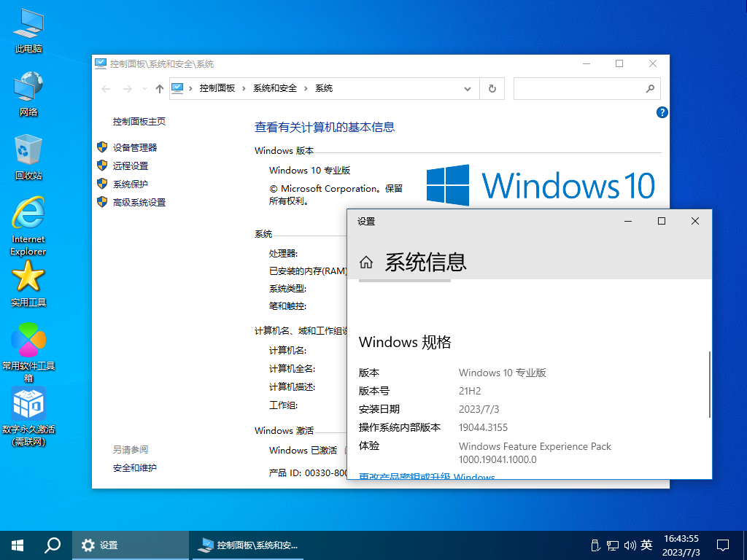Expand chevron after 控制面板 breadcrumb
The image size is (747, 560).
pyautogui.click(x=244, y=88)
